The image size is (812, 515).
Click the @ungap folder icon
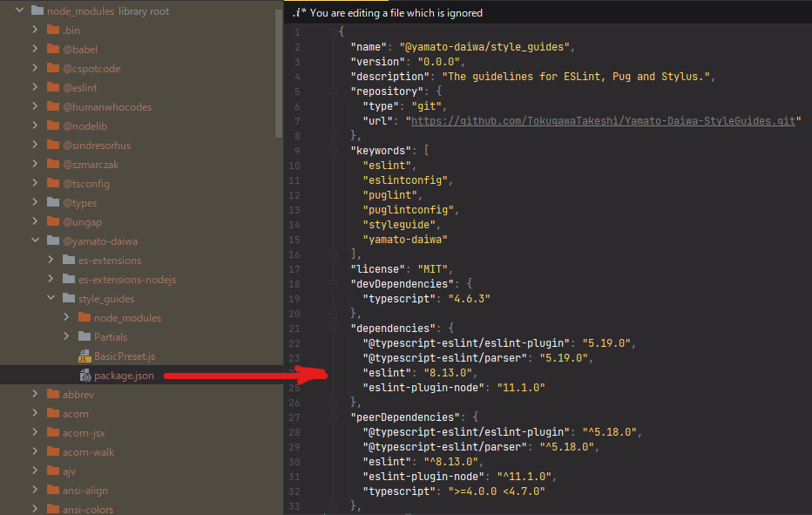point(53,221)
